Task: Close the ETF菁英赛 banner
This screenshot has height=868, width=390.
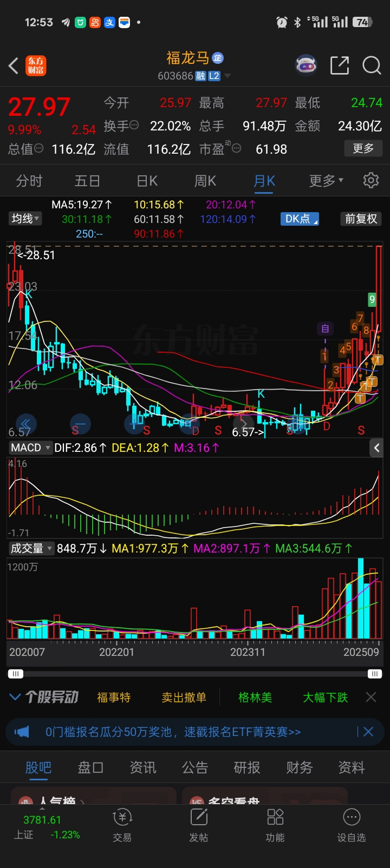Action: pos(368,732)
